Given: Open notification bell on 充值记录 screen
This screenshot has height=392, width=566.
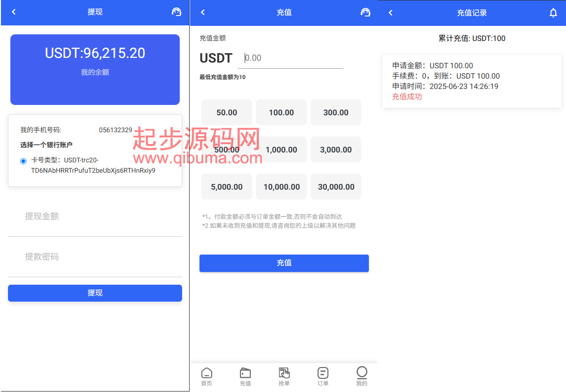Looking at the screenshot, I should click(553, 13).
